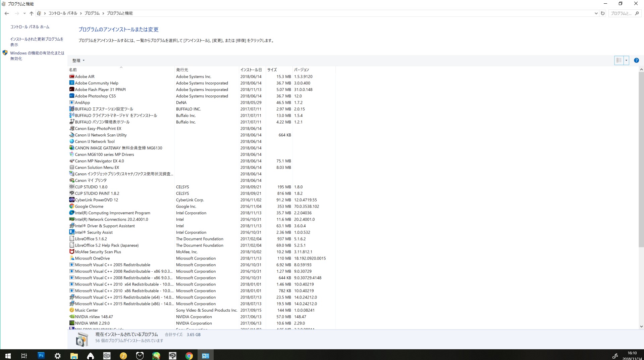Select Microsoft Visual C++ 2005 Redistributable
The image size is (644, 360).
pyautogui.click(x=202, y=265)
